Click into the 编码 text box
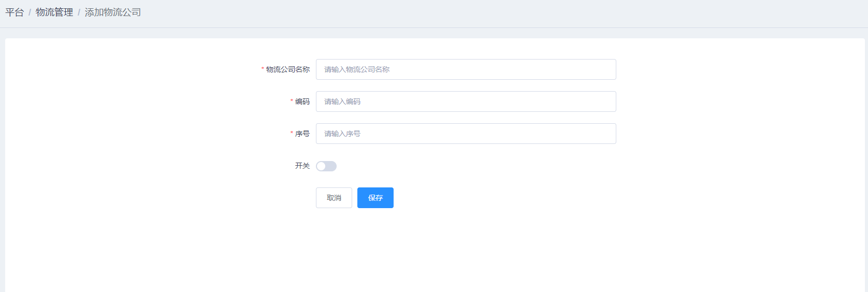868x292 pixels. (x=466, y=101)
